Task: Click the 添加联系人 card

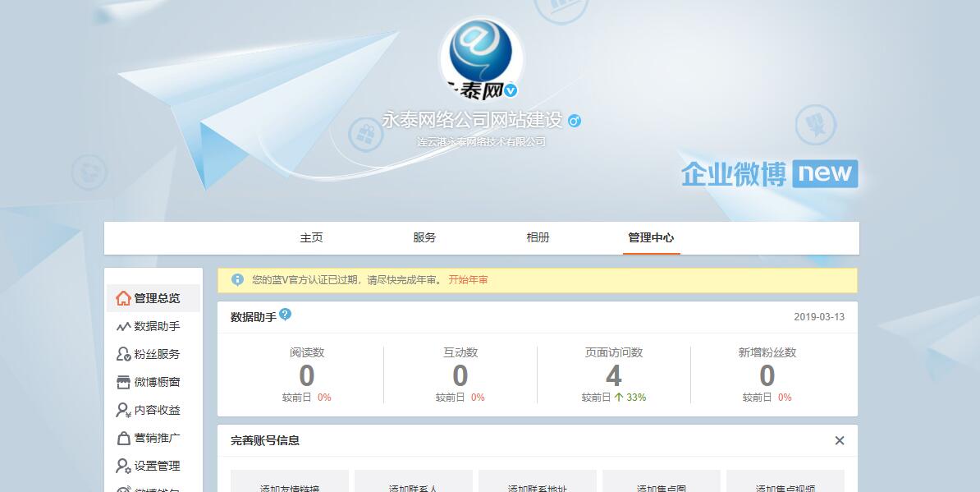Action: pyautogui.click(x=413, y=481)
